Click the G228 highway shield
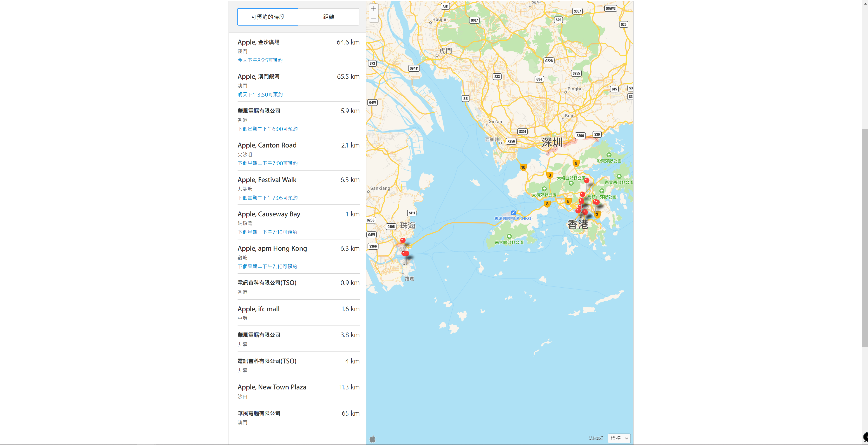 coord(549,61)
